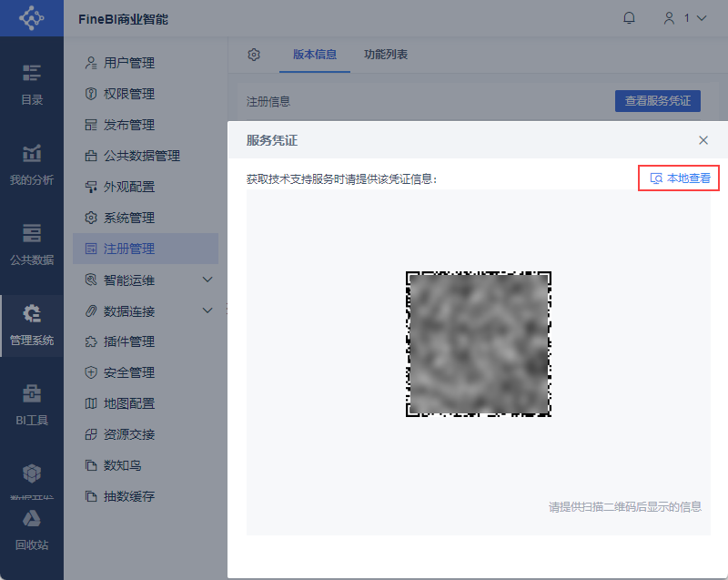Open 外观配置 menu item

[146, 187]
